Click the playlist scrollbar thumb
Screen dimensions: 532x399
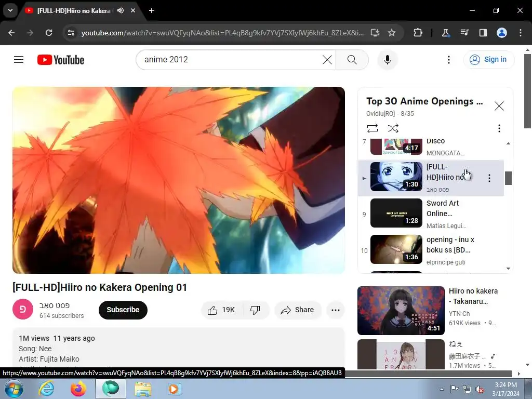coord(508,178)
